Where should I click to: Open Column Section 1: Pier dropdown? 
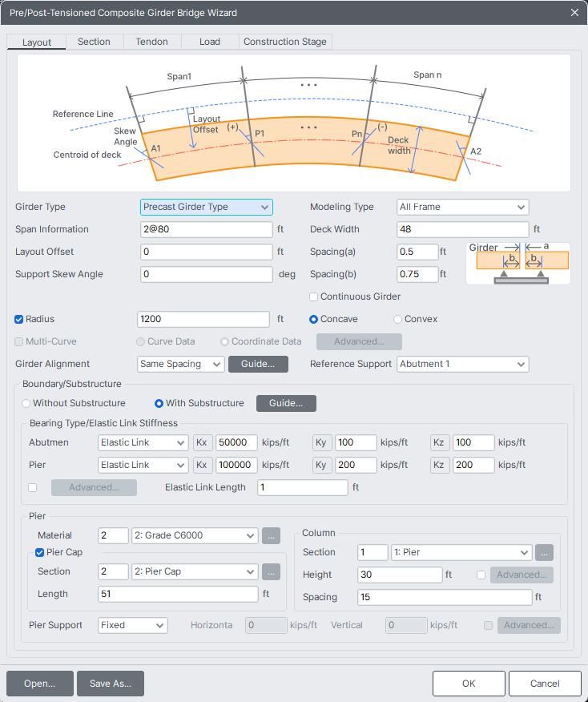[x=461, y=552]
